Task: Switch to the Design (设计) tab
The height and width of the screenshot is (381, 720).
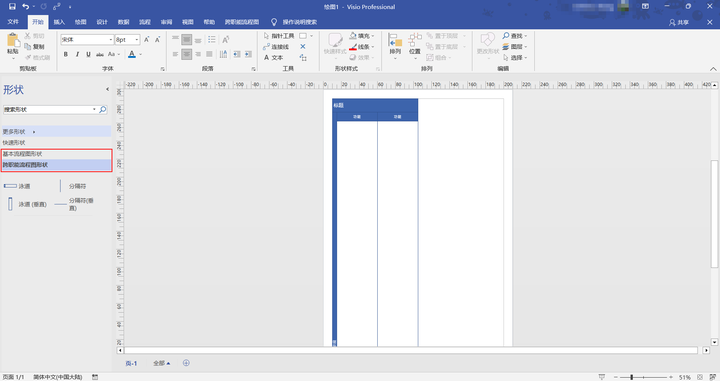Action: tap(102, 22)
